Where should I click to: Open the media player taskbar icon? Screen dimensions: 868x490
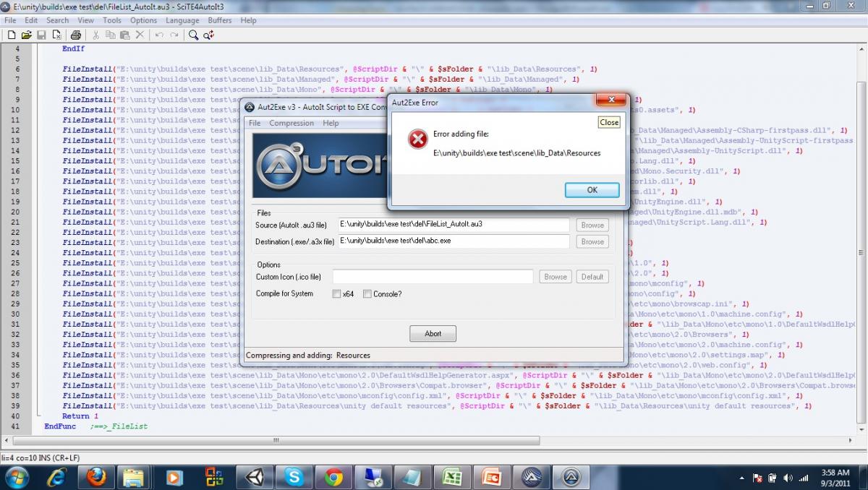[x=174, y=476]
